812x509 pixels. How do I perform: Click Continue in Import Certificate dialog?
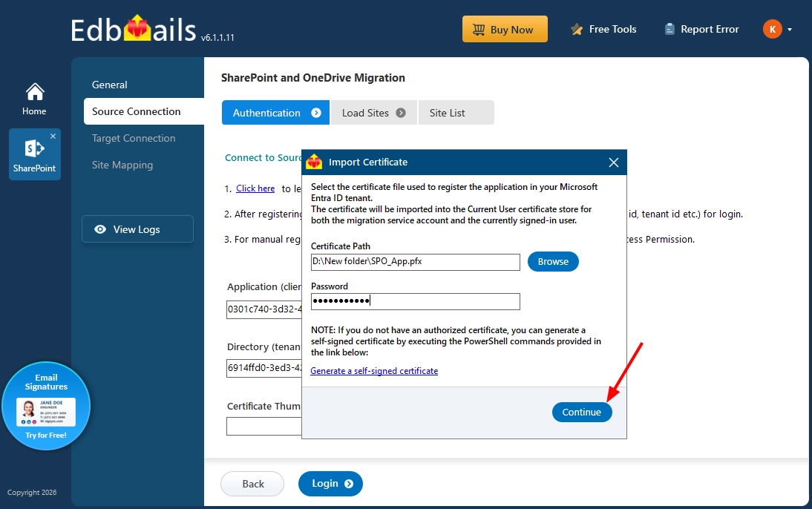pyautogui.click(x=582, y=412)
